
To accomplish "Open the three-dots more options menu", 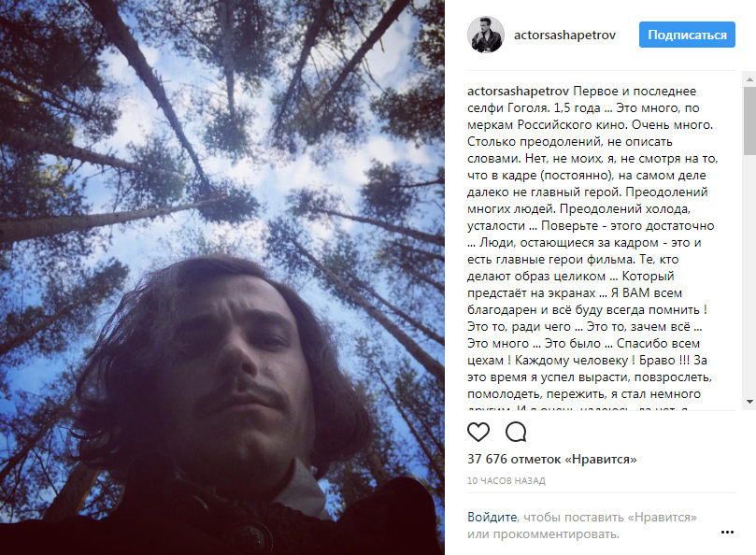I will (727, 532).
